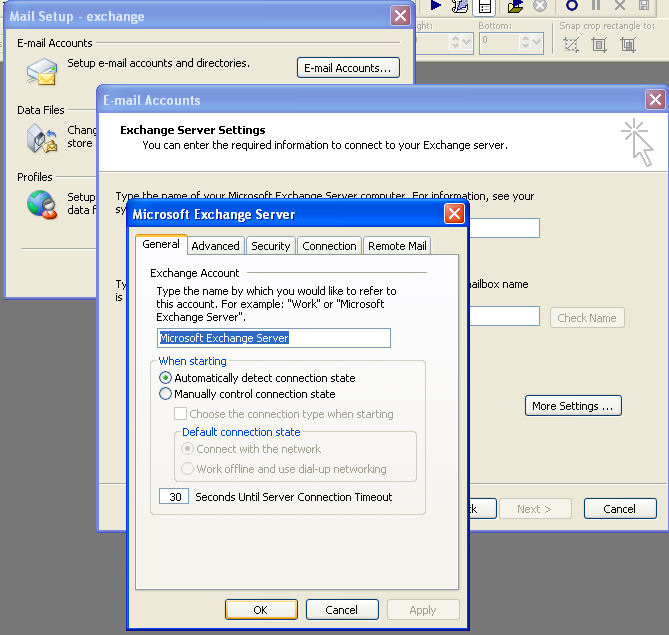The image size is (669, 635).
Task: Close the Mail Setup - exchange window
Action: (400, 16)
